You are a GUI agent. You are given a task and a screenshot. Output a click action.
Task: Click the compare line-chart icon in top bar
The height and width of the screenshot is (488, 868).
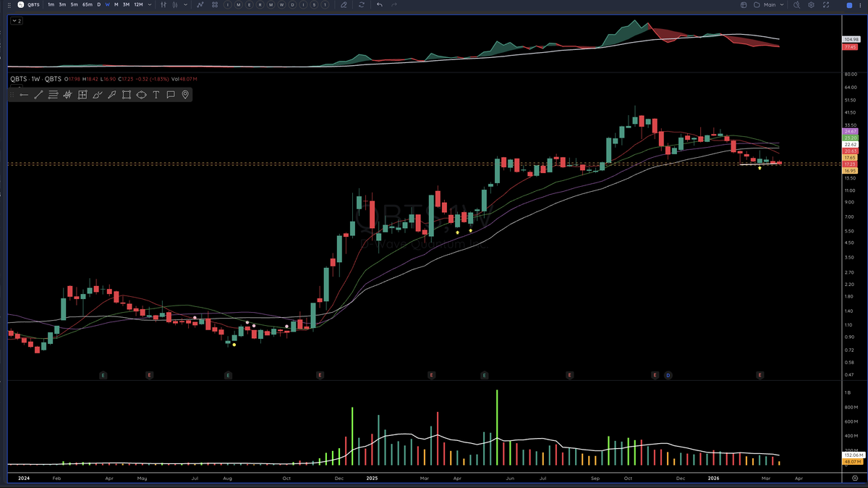tap(200, 5)
